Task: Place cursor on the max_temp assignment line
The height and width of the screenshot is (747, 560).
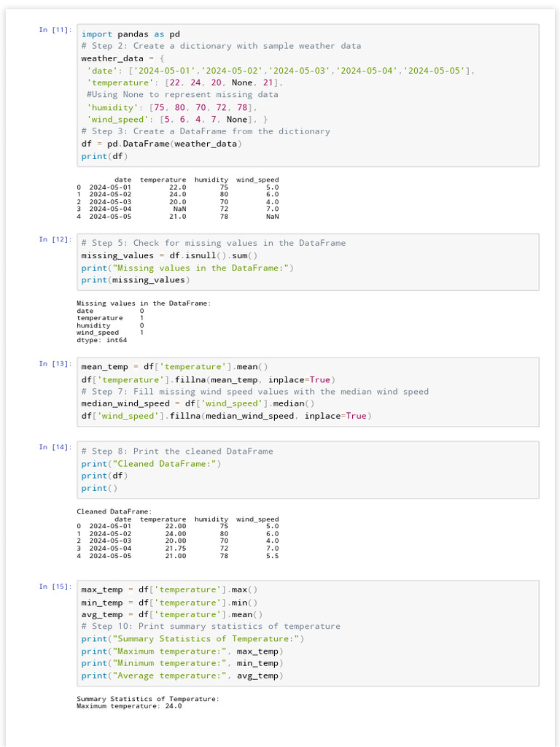Action: tap(169, 589)
